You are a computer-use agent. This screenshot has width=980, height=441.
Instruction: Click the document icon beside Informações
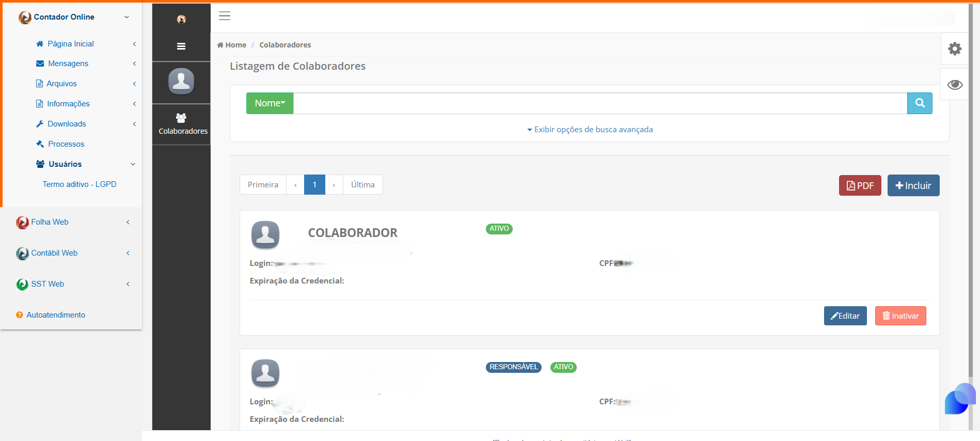click(39, 104)
